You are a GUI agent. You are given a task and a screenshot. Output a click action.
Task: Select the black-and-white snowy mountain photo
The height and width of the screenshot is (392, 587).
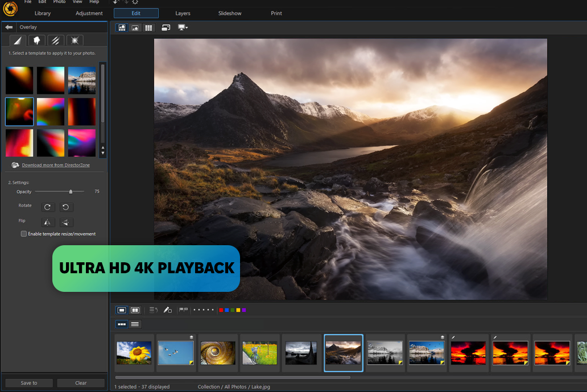click(x=385, y=353)
